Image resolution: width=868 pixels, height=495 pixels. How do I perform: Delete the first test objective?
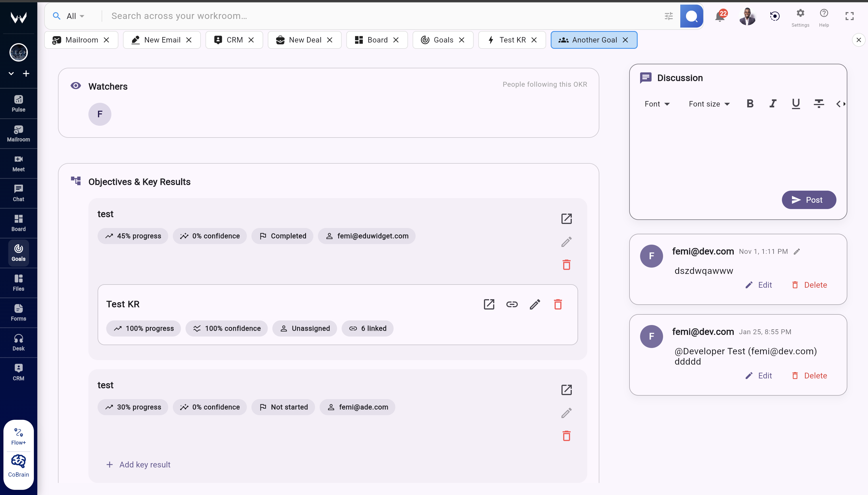pos(566,264)
